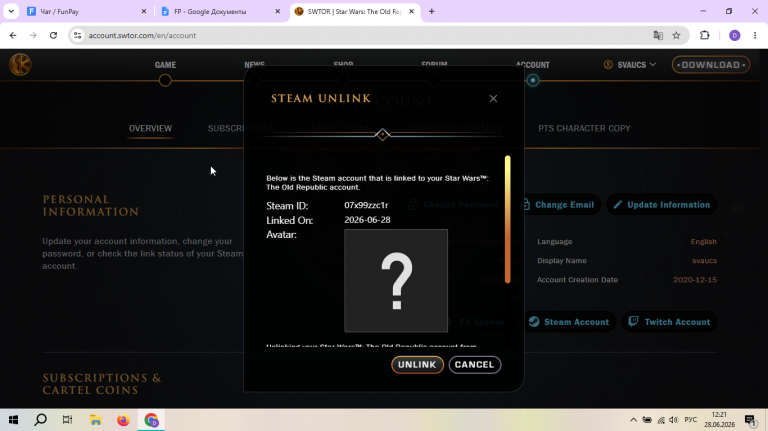
Task: Dismiss dialog with CANCEL button
Action: [475, 364]
